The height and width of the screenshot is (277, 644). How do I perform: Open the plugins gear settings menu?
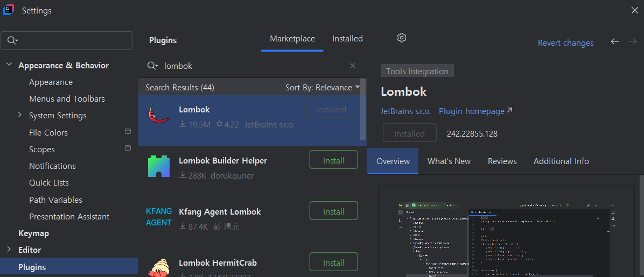pos(402,38)
